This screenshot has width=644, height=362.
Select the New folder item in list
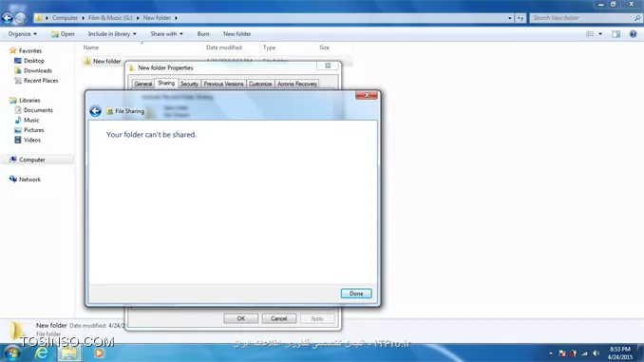[106, 61]
